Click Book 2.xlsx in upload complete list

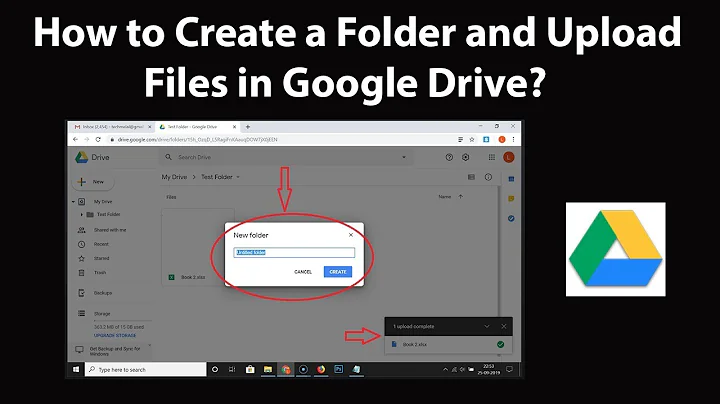[415, 344]
